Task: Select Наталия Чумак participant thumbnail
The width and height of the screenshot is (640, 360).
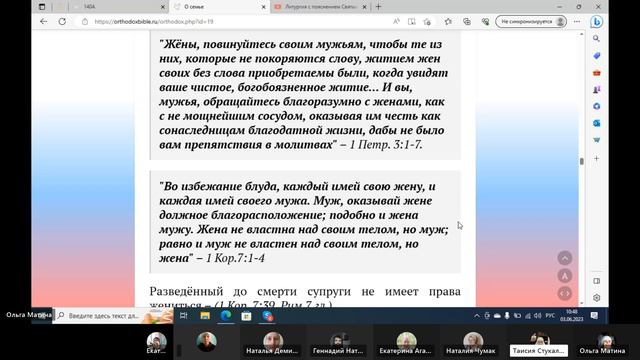Action: tap(471, 343)
